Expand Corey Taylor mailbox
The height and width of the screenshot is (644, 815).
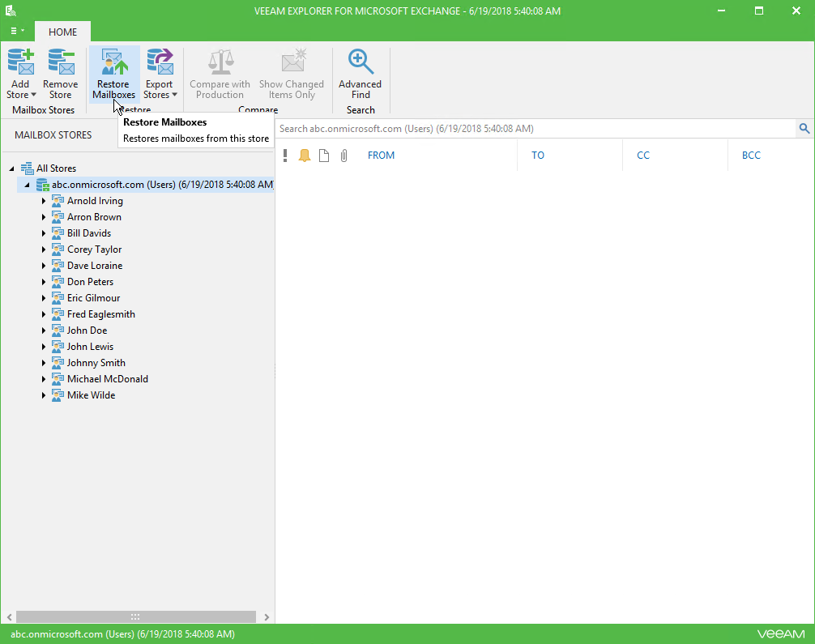(x=44, y=249)
